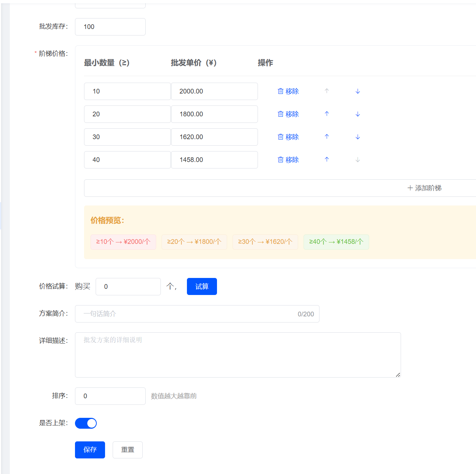Click the 方案简介 one-line intro field

[x=197, y=314]
